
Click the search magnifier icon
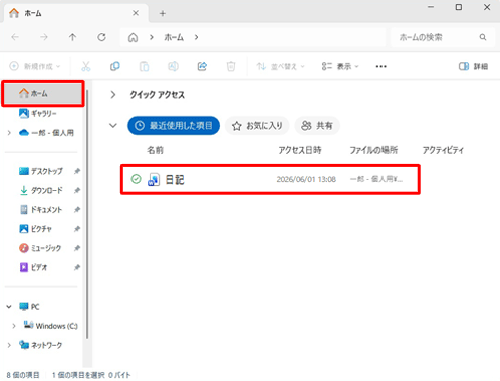tap(483, 37)
